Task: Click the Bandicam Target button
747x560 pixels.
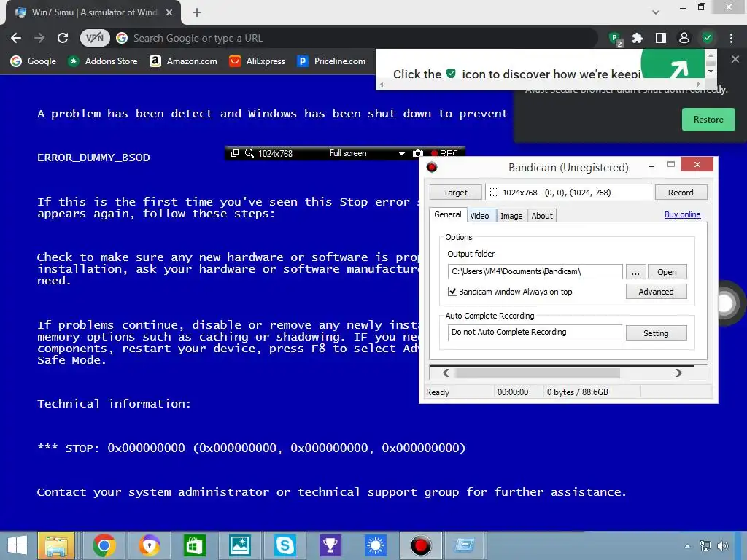Action: click(455, 192)
